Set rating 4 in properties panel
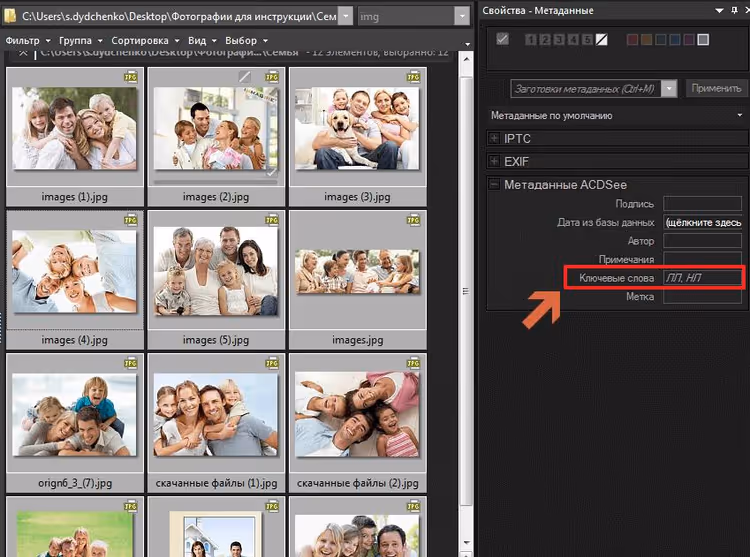Screen dimensions: 750x557 click(573, 40)
